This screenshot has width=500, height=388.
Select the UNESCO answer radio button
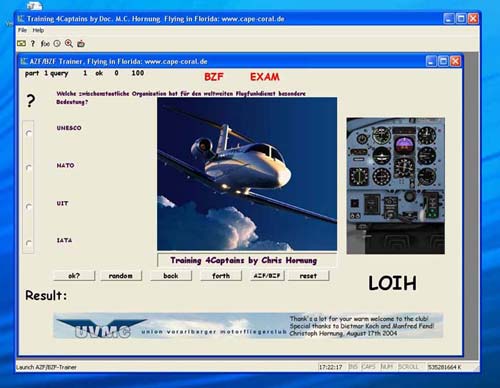(29, 133)
